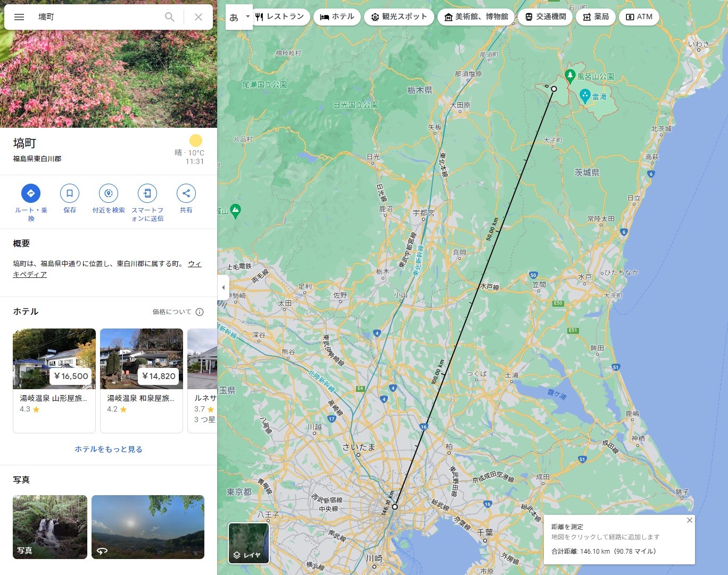728x575 pixels.
Task: Collapse the side panel with arrow tab
Action: (224, 287)
